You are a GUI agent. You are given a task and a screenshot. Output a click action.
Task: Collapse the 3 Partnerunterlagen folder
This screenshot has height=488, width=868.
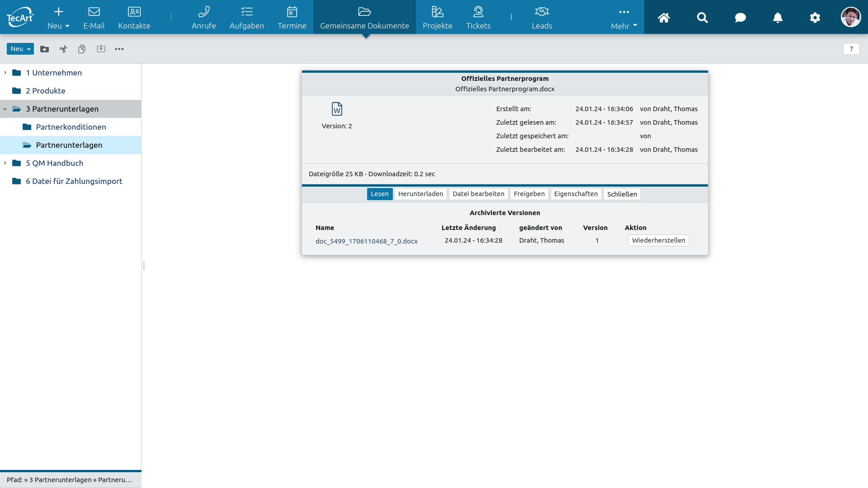[5, 109]
